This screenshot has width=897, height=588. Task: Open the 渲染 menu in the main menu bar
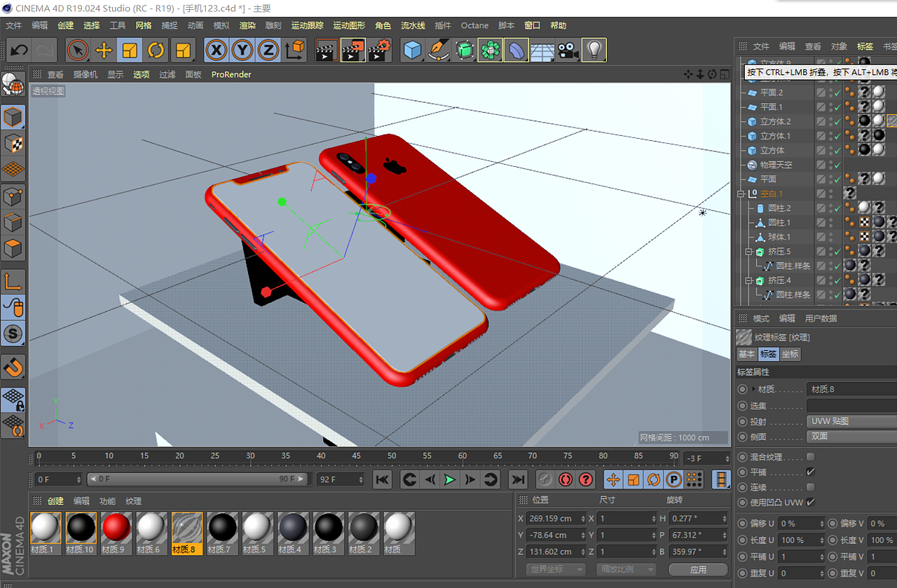click(x=247, y=26)
